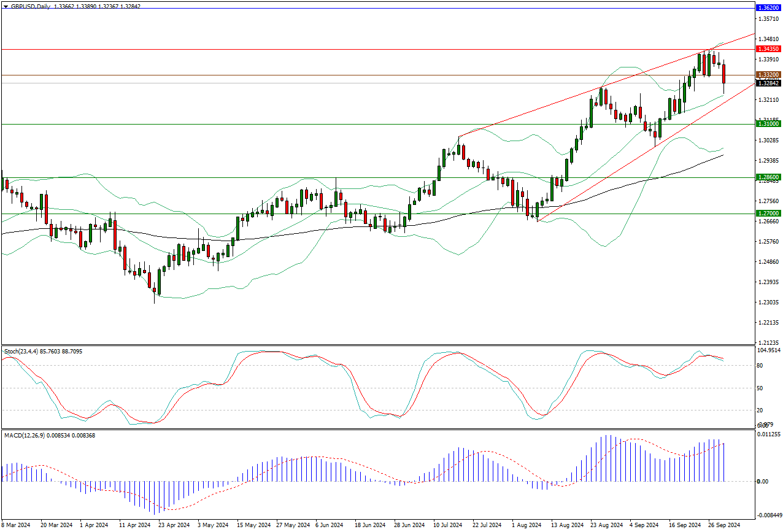
Task: Select the blue 1.36200 price label
Action: pos(768,8)
